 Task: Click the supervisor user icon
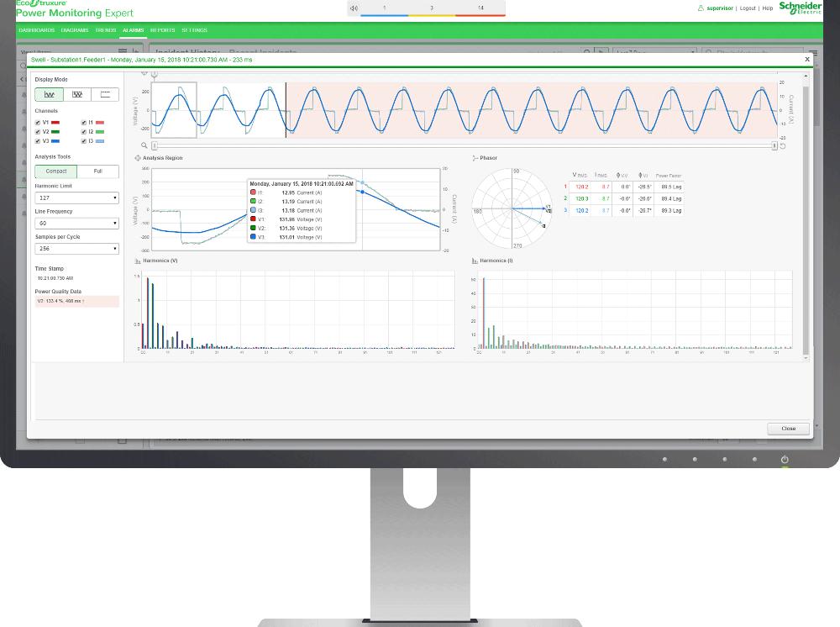point(701,8)
